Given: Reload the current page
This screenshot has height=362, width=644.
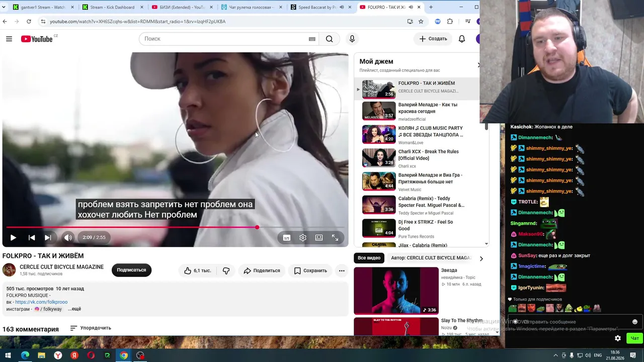Looking at the screenshot, I should tap(29, 22).
